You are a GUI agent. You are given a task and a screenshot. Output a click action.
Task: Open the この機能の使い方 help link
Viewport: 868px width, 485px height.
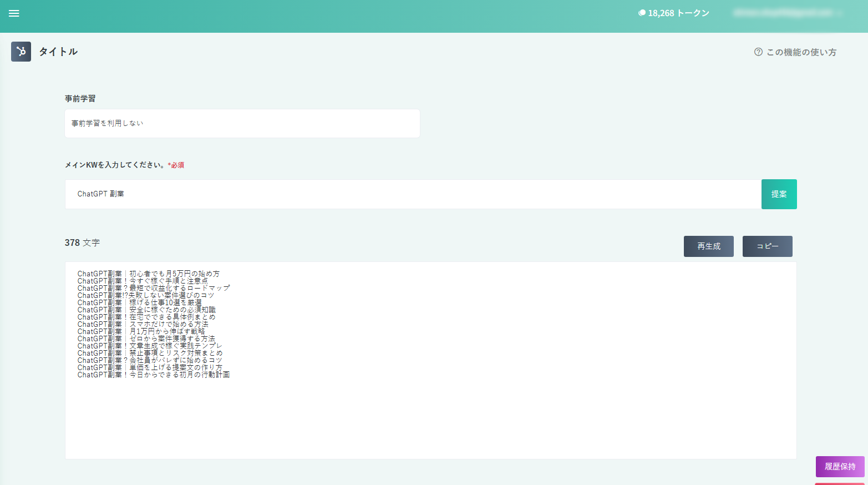click(795, 52)
